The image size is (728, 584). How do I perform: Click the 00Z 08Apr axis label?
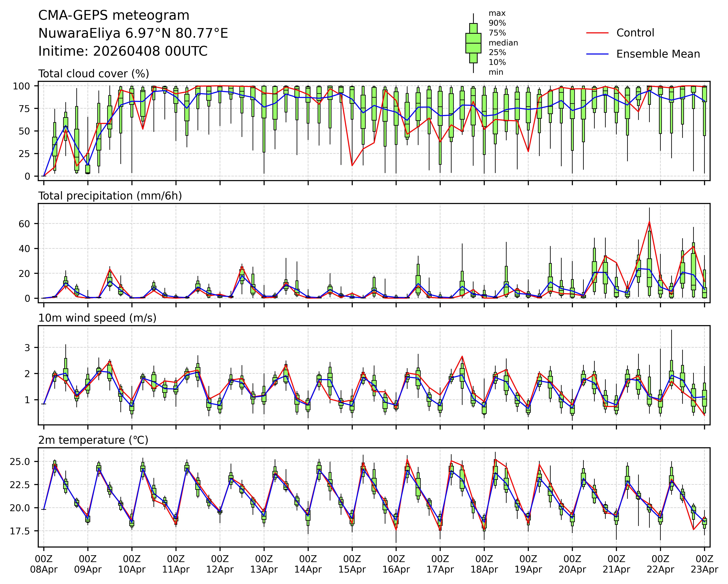(x=44, y=564)
